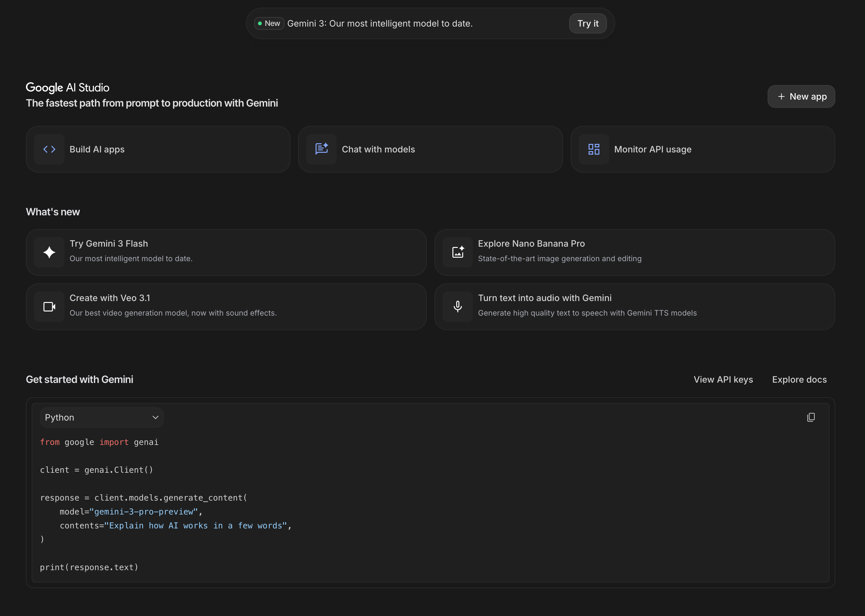Click the Turn text into audio card
Viewport: 865px width, 616px height.
pyautogui.click(x=635, y=306)
